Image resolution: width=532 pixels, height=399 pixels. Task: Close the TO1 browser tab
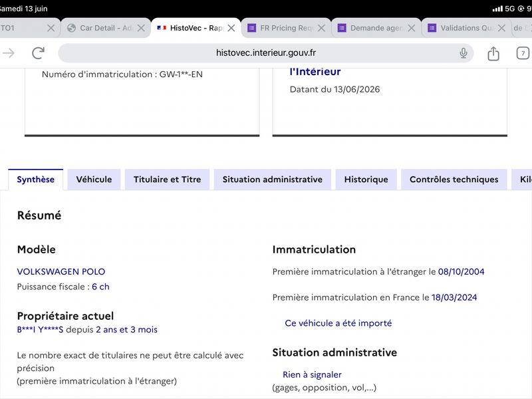51,28
